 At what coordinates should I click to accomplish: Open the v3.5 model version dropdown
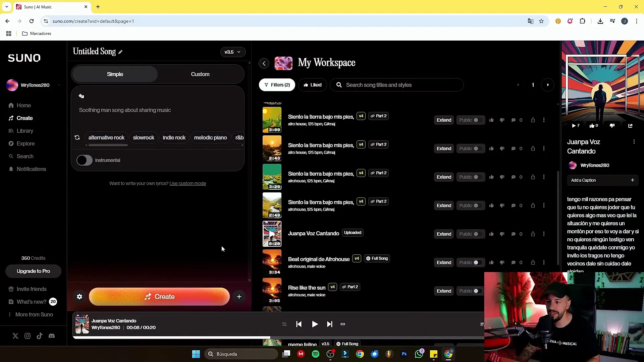pos(233,52)
